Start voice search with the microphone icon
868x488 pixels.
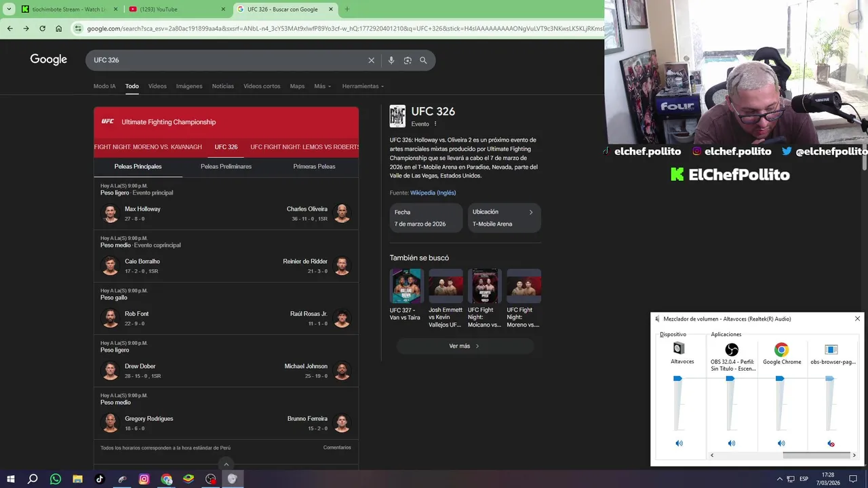tap(391, 60)
